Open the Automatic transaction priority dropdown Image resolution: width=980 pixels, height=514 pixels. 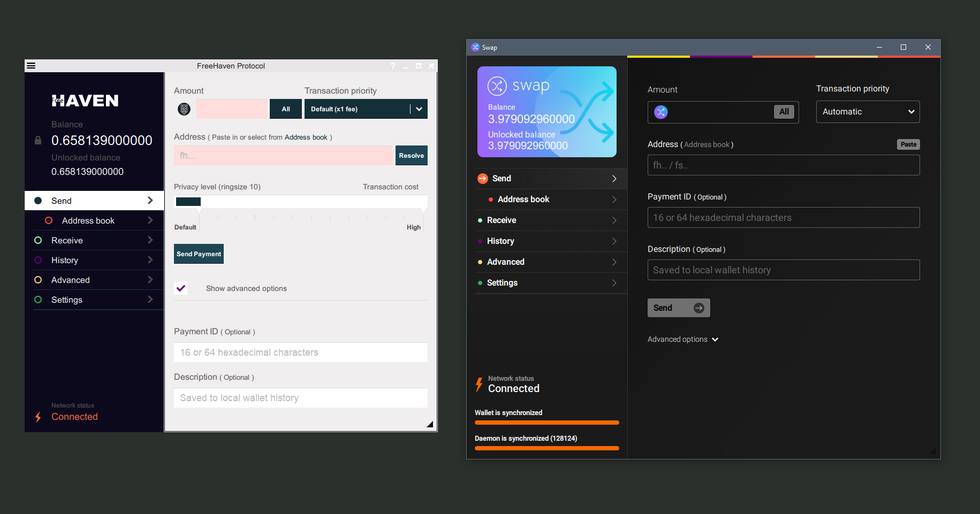(x=868, y=112)
